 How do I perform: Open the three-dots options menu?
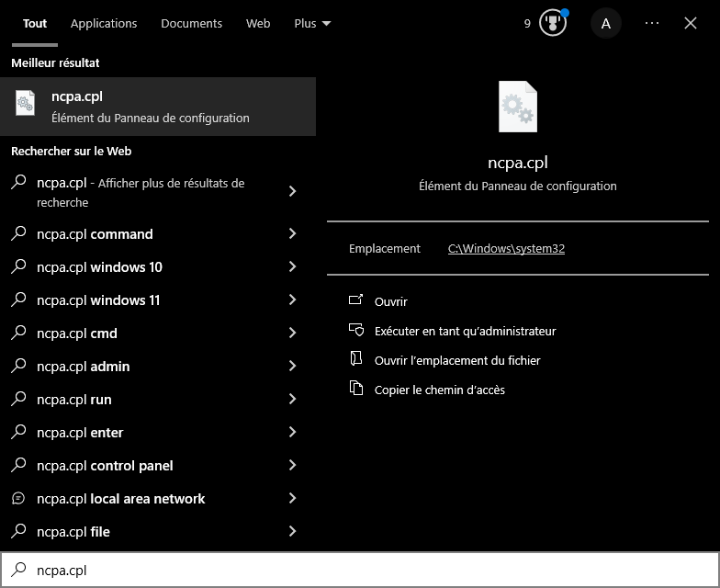click(652, 24)
